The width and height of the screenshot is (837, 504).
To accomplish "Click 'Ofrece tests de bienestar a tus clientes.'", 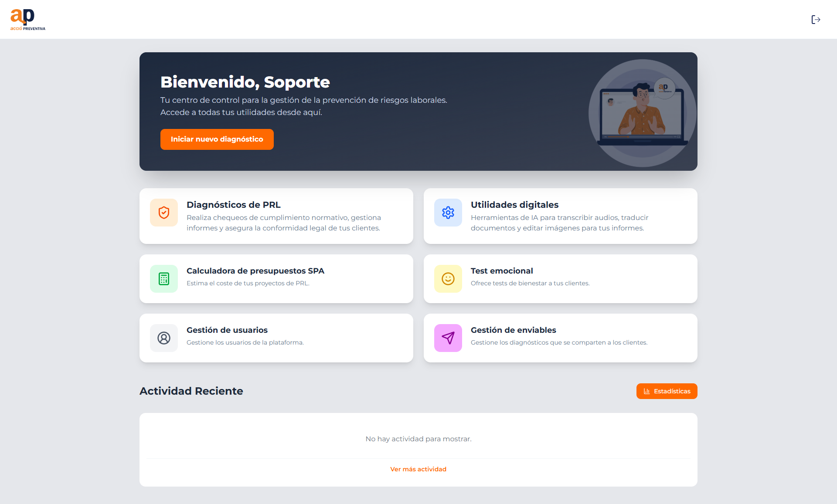I will [x=530, y=283].
